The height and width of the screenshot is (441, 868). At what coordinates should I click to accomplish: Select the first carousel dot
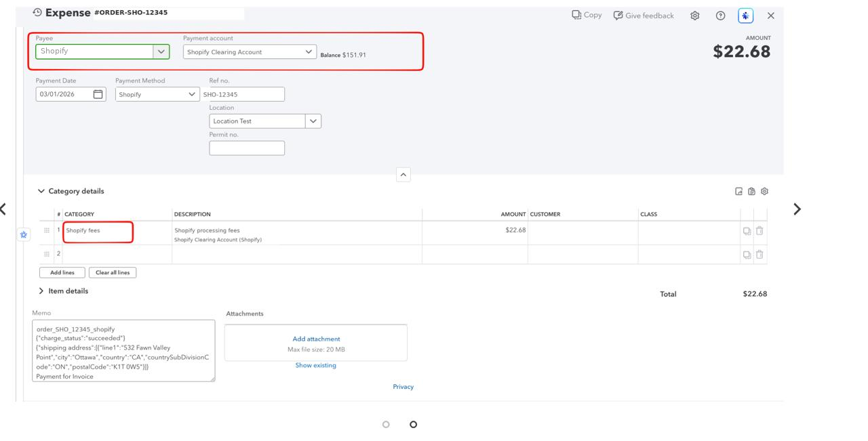click(x=386, y=424)
